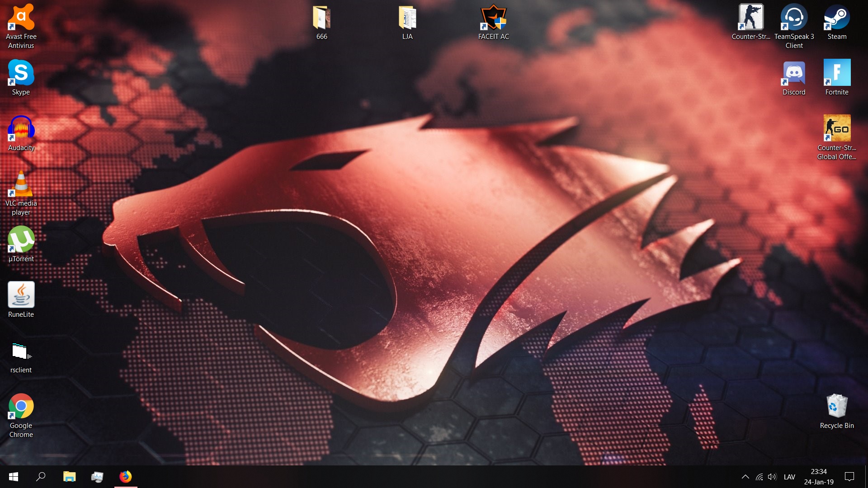Select the Skype desktop shortcut

coord(21,77)
